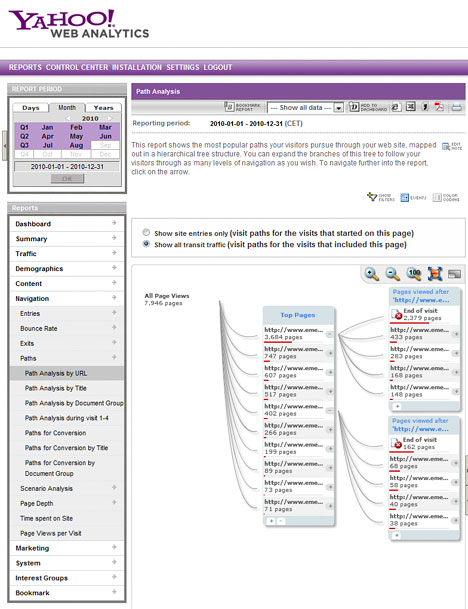Screen dimensions: 468x609
Task: Expand Dashboard menu arrow
Action: coord(114,223)
